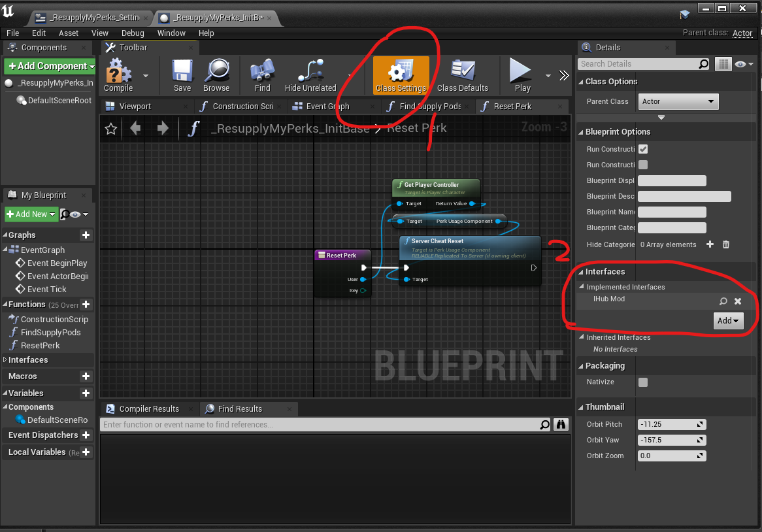Navigate back in graph history

(x=135, y=128)
